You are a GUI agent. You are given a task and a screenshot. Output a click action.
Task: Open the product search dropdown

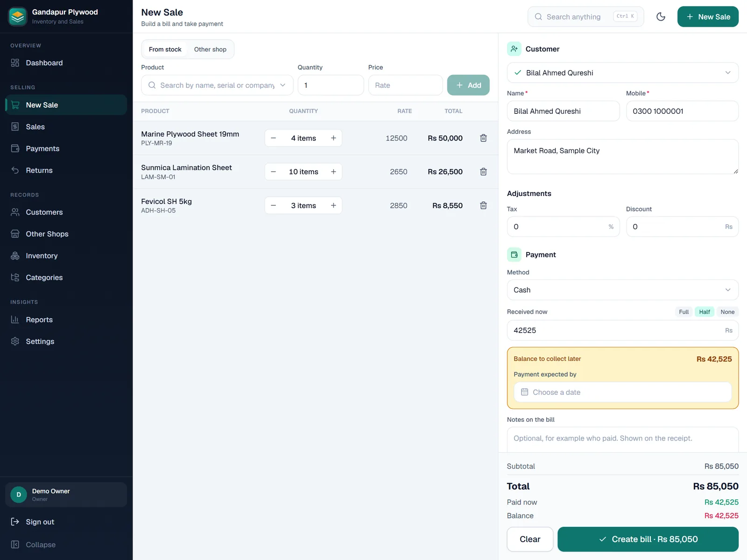tap(217, 85)
